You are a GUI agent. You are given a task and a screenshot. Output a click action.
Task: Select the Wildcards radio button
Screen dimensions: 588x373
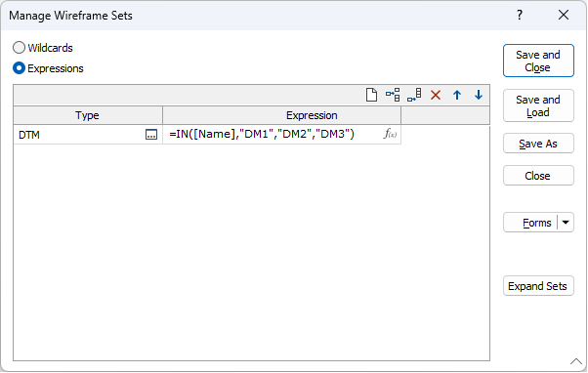(19, 48)
